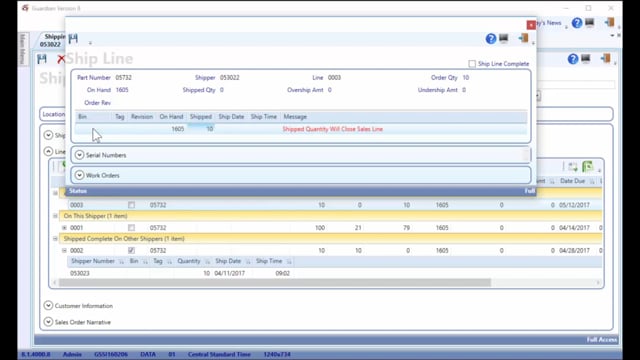Click the save icon in the Shipping window toolbar
The width and height of the screenshot is (640, 360).
pyautogui.click(x=42, y=59)
